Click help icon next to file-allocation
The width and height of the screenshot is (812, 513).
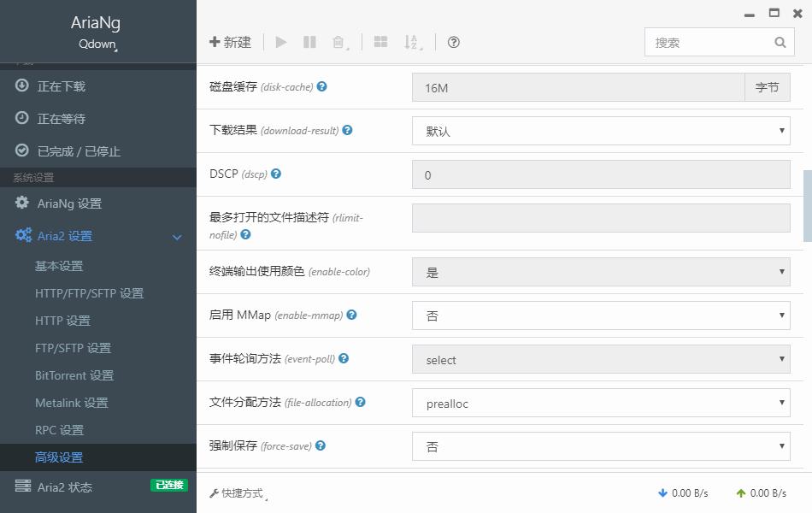coord(361,402)
